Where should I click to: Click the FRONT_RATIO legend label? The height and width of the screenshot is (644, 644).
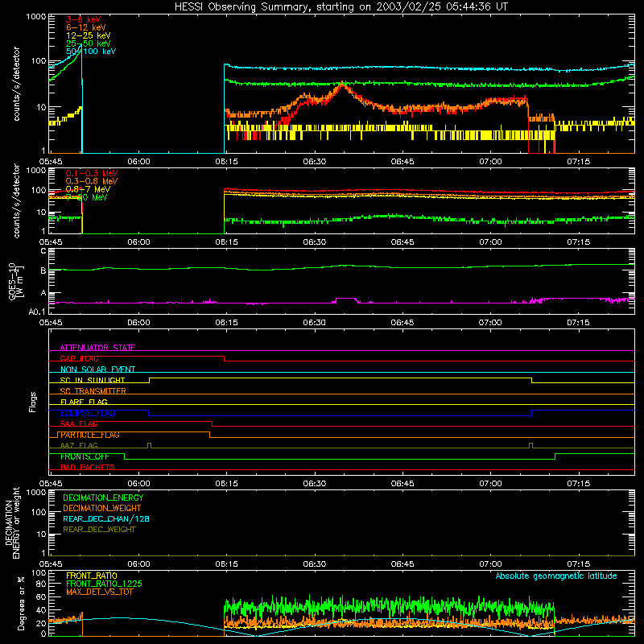(x=92, y=576)
